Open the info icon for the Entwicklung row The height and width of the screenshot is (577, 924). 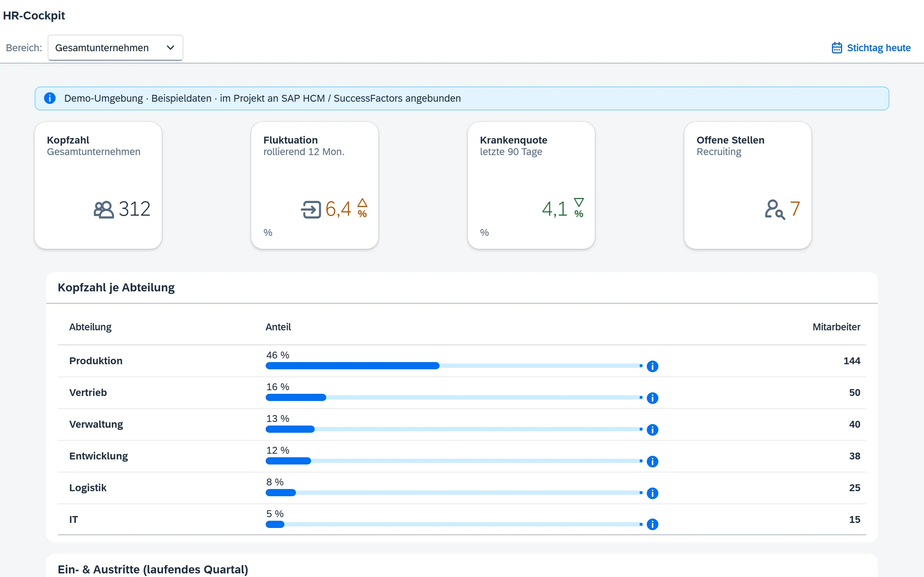653,461
